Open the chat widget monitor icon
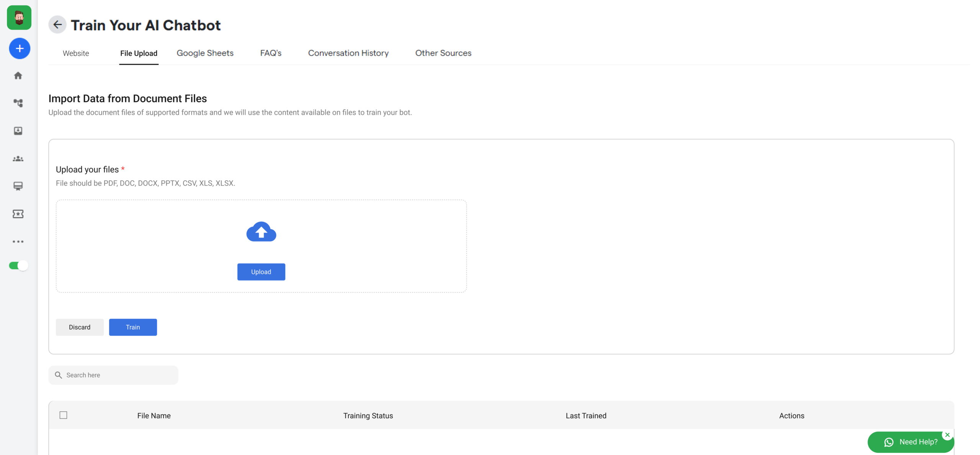Viewport: 980px width, 455px height. 18,186
